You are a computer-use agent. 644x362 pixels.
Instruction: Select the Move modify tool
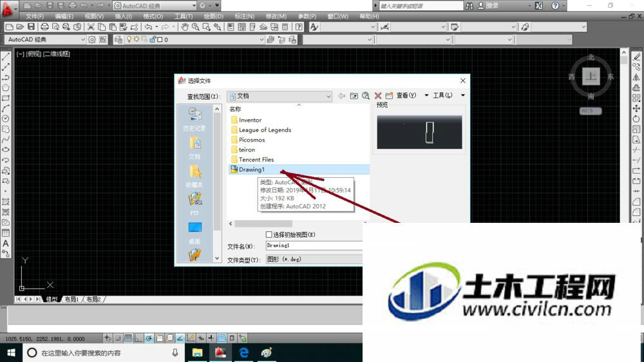pos(636,108)
